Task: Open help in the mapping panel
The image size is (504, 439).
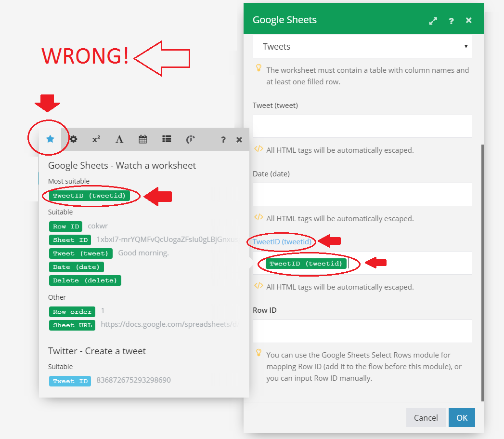Action: tap(223, 140)
